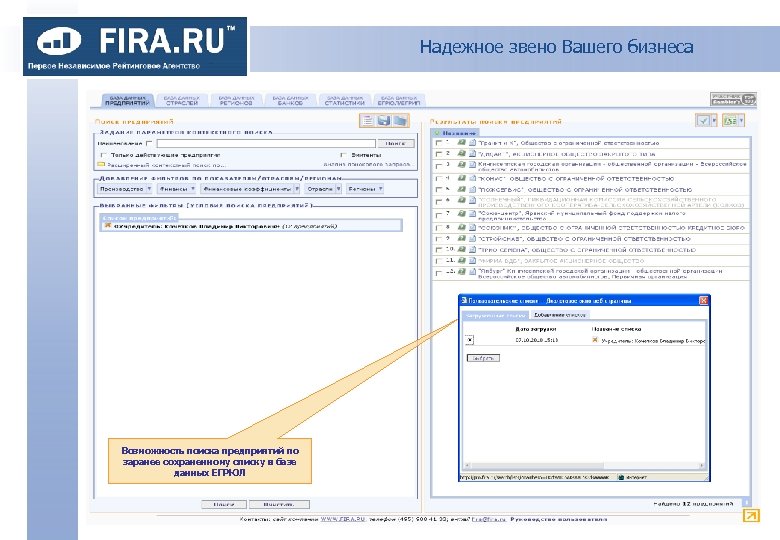Enable Только действующие предприятия checkbox
The width and height of the screenshot is (780, 540).
(103, 155)
